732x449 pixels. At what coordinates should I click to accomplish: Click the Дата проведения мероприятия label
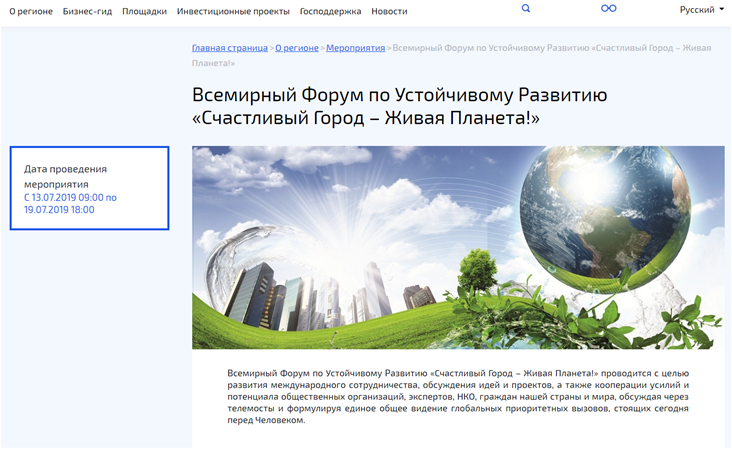tap(65, 176)
